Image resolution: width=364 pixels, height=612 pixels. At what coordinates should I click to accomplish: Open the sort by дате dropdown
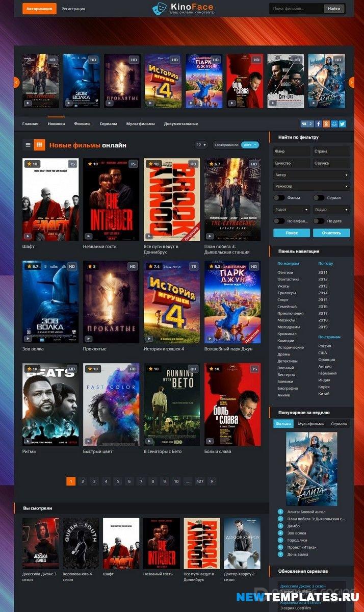click(250, 145)
